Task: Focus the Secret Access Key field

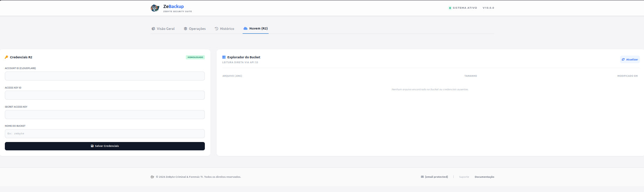Action: [x=105, y=115]
